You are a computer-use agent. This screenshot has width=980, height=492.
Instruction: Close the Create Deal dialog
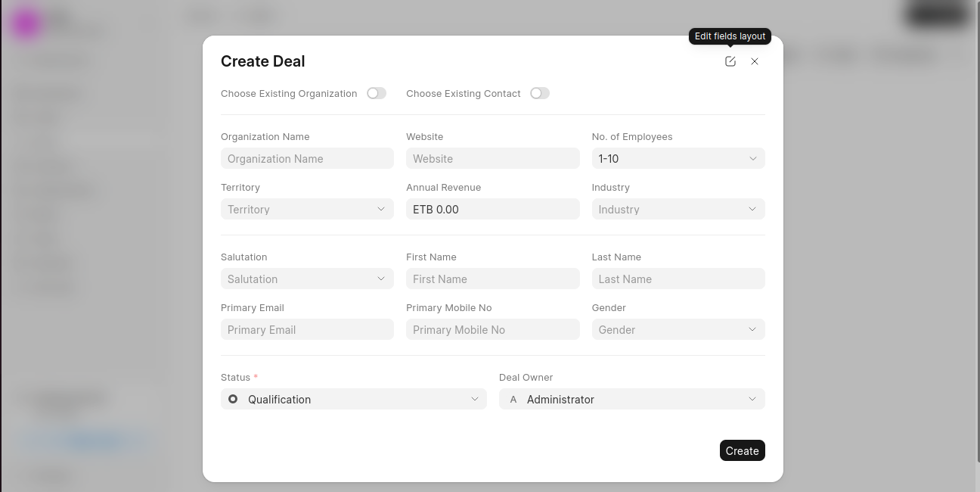click(x=754, y=61)
